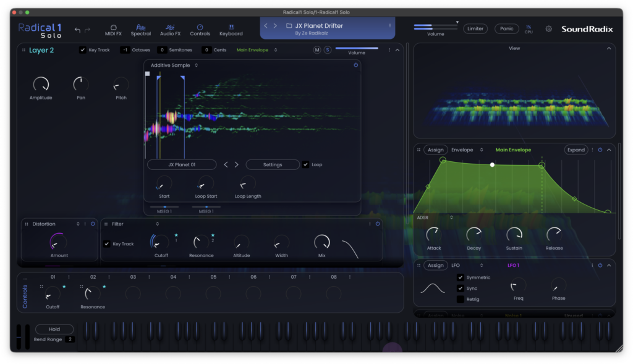Open Filter type dropdown

coord(157,224)
